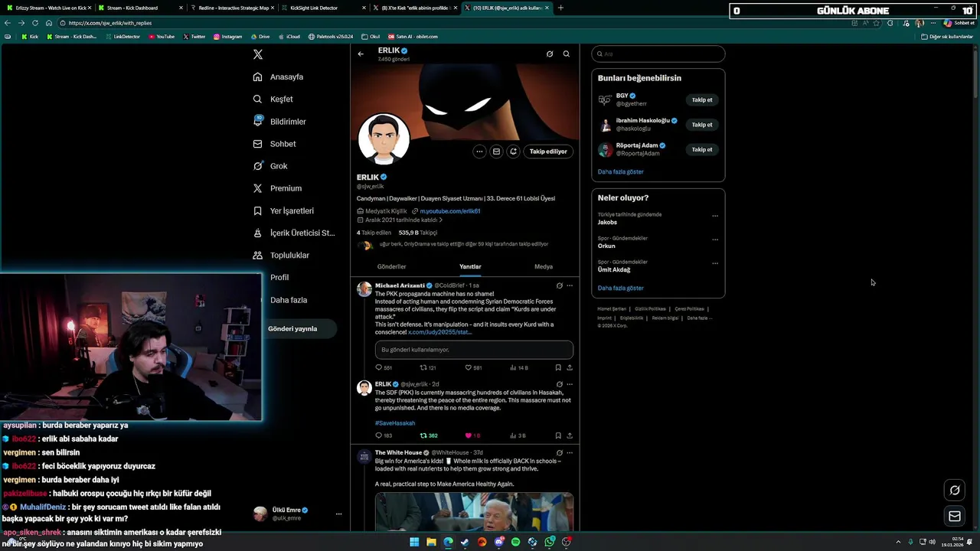Image resolution: width=980 pixels, height=551 pixels.
Task: Follow BGY with Takip et
Action: tap(702, 99)
